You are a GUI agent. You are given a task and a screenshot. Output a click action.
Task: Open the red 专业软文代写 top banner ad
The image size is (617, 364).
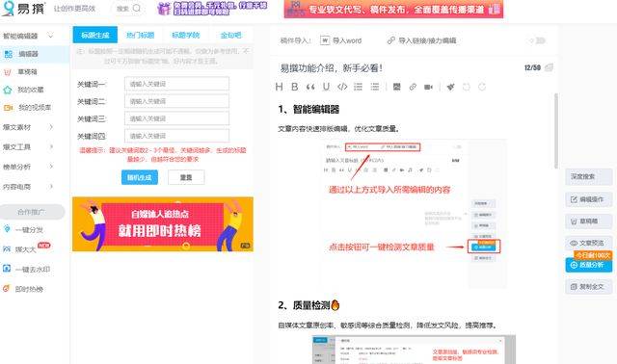(x=393, y=9)
